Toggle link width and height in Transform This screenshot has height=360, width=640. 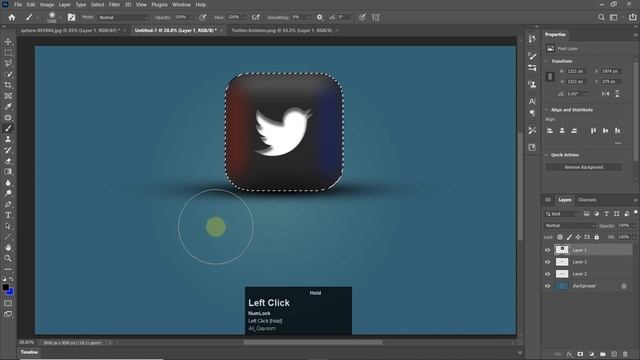tap(550, 76)
